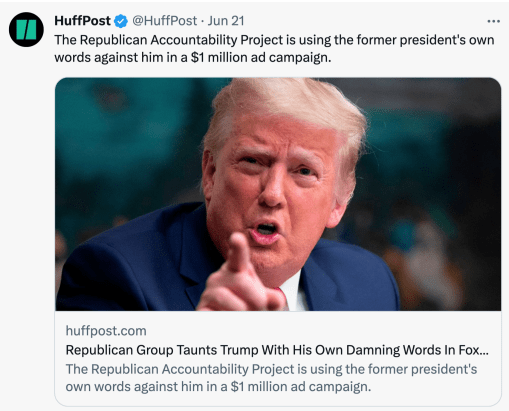This screenshot has height=411, width=509.
Task: Open the Jun 21 timestamp link
Action: (x=226, y=21)
